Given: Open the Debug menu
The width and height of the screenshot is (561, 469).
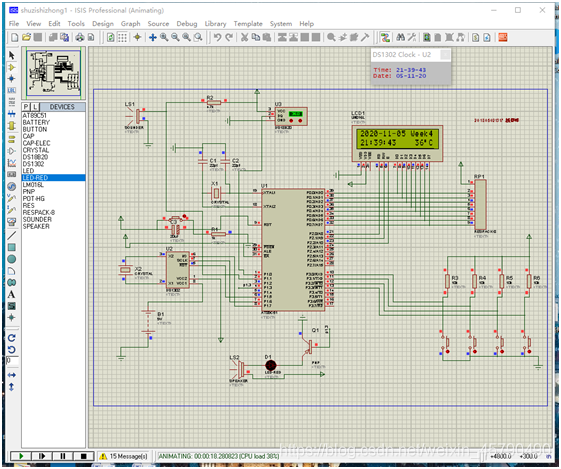Looking at the screenshot, I should (x=187, y=24).
